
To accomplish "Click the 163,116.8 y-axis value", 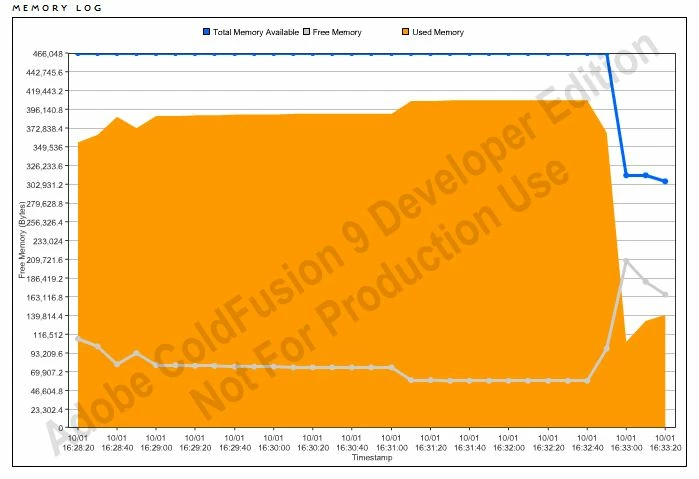I will click(44, 297).
